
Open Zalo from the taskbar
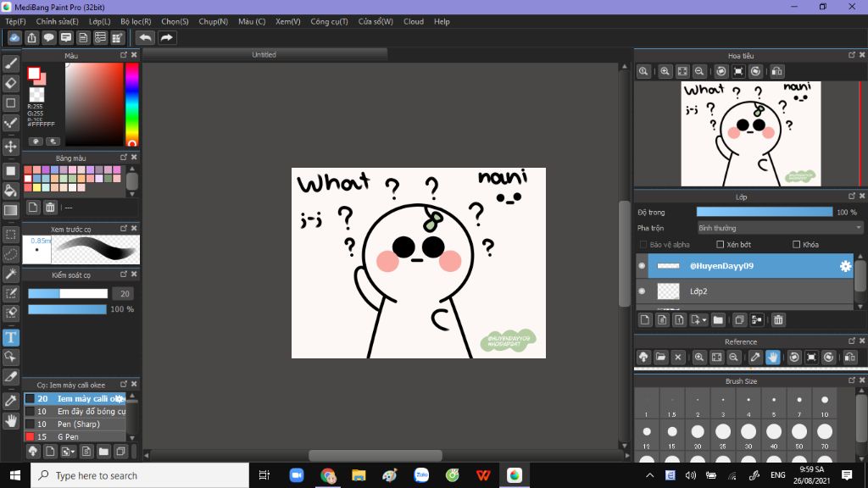click(421, 475)
